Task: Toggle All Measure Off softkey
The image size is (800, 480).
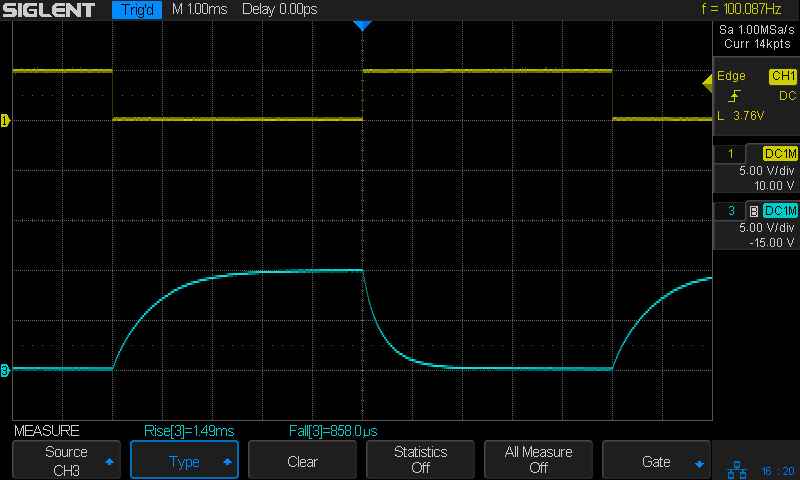Action: coord(538,461)
